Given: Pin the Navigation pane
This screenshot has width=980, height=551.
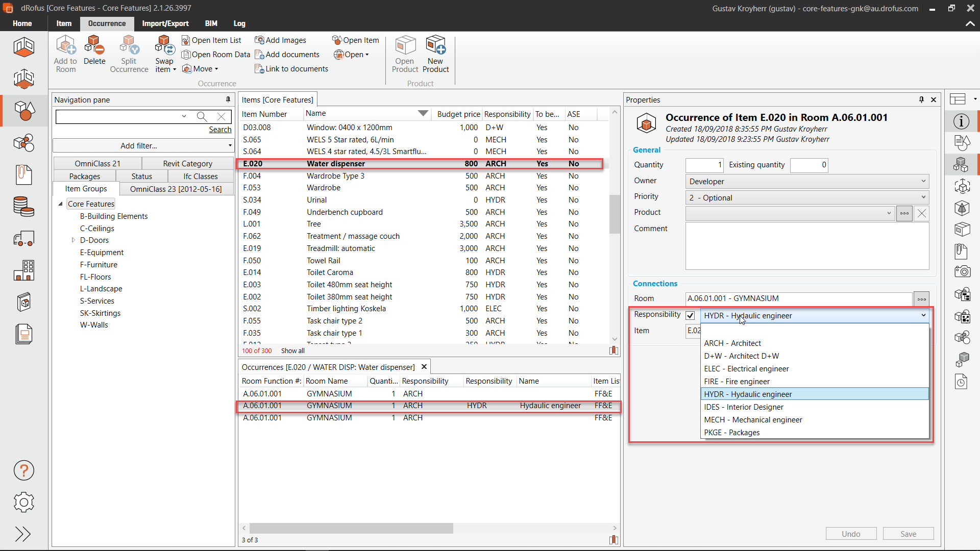Looking at the screenshot, I should [228, 100].
